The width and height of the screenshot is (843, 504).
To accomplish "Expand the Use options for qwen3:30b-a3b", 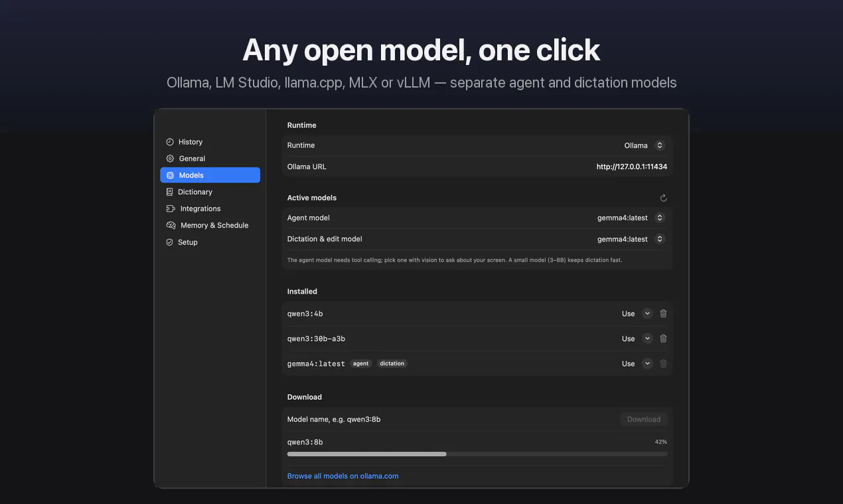I will click(x=647, y=338).
